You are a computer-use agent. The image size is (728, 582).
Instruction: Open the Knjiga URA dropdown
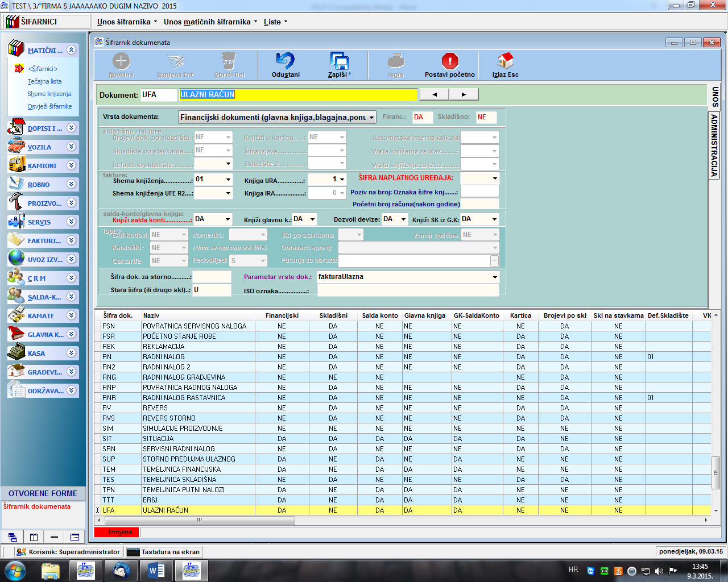tap(342, 180)
